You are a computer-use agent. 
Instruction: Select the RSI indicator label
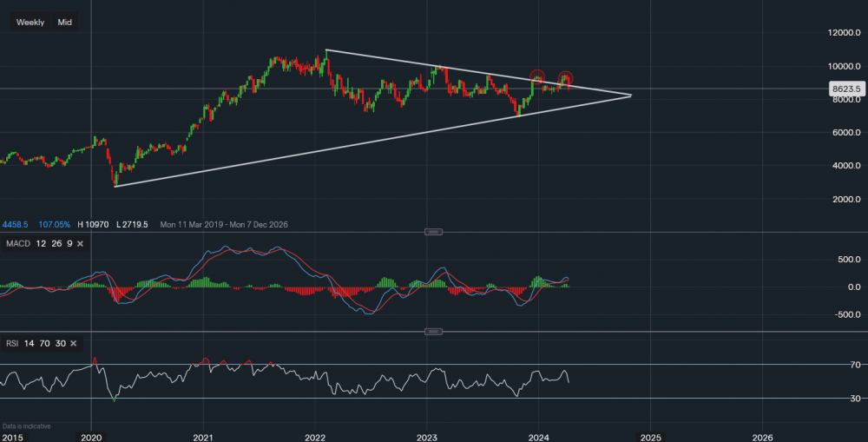[x=12, y=344]
